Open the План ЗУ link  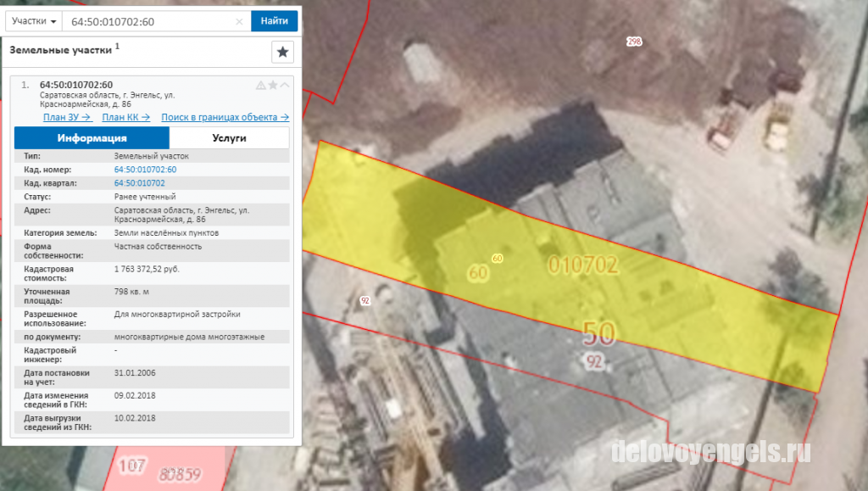[x=67, y=117]
